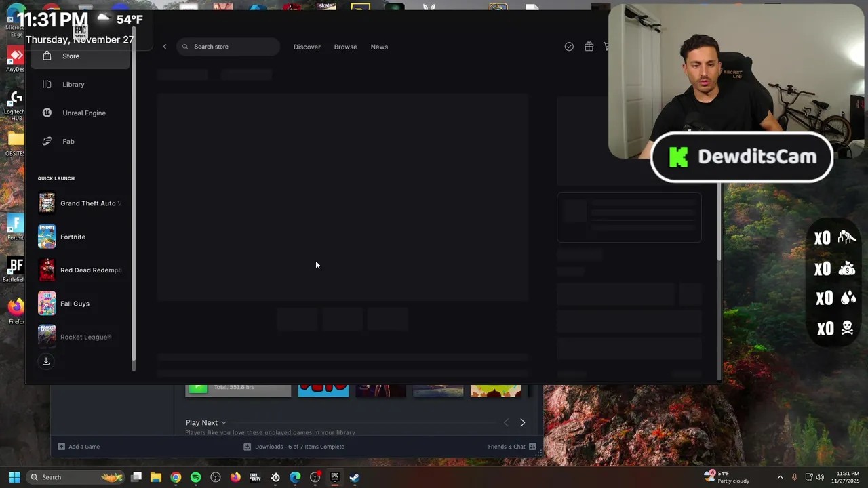Screen dimensions: 868x488
Task: Open the Windows Start menu
Action: point(14,477)
